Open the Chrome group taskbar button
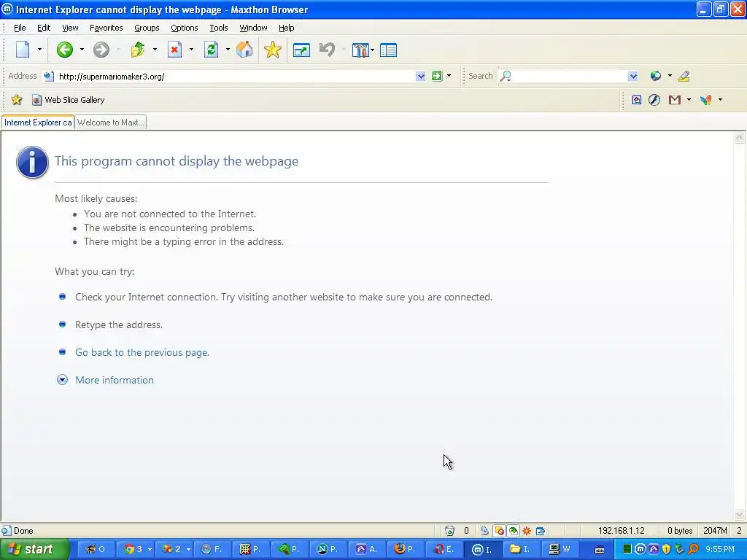The image size is (747, 560). pyautogui.click(x=138, y=549)
